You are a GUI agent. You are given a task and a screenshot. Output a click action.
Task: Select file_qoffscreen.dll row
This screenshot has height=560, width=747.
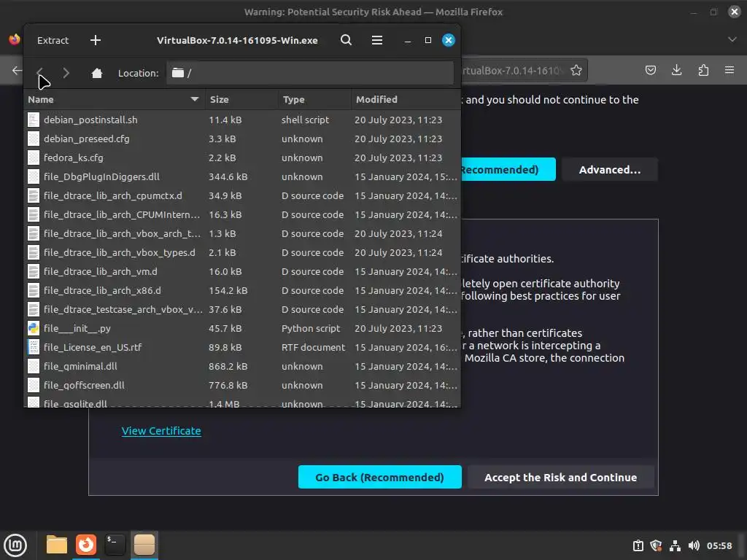click(242, 385)
